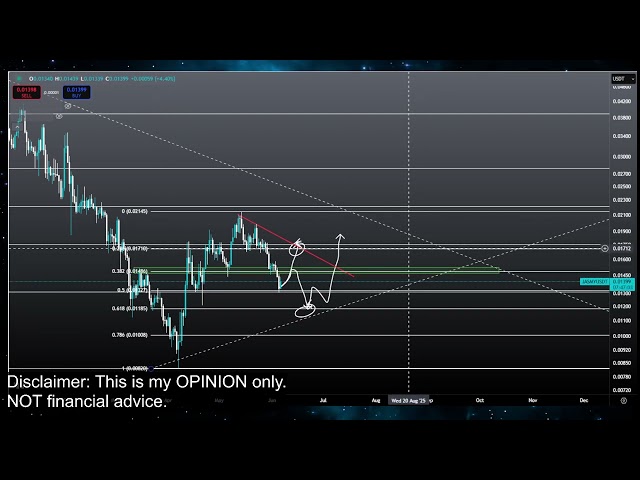This screenshot has height=480, width=640.
Task: Click the small circled marker near chart top-left peak
Action: pyautogui.click(x=59, y=116)
